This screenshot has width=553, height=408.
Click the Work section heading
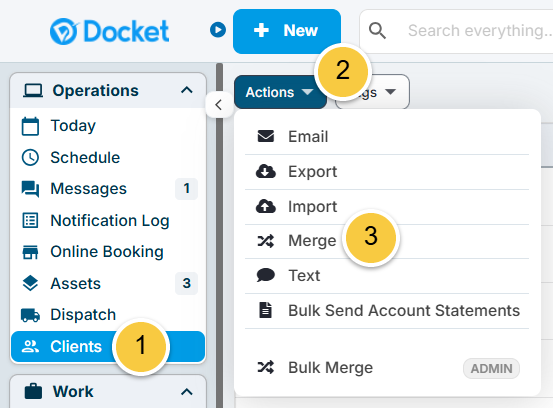click(73, 391)
